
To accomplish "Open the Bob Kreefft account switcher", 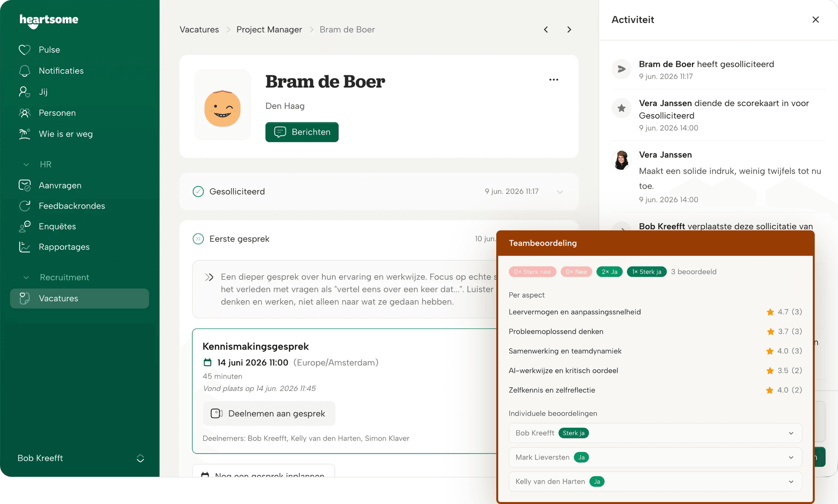I will (x=81, y=458).
